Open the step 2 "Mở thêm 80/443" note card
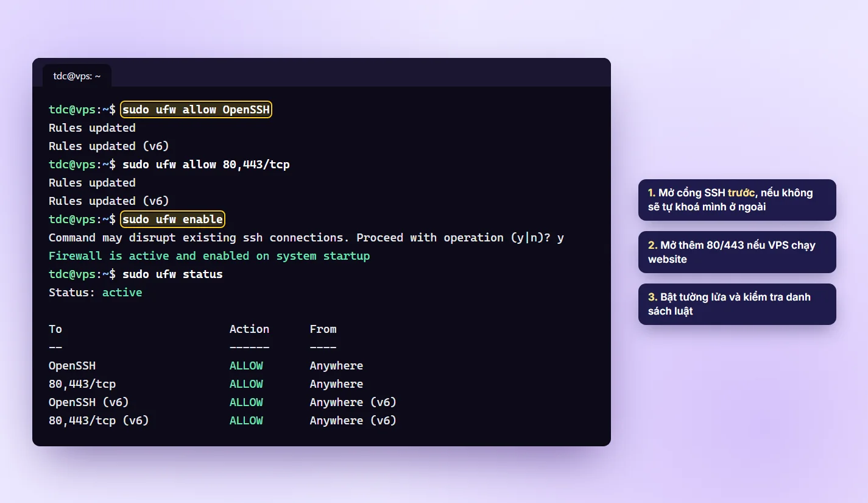 [737, 252]
